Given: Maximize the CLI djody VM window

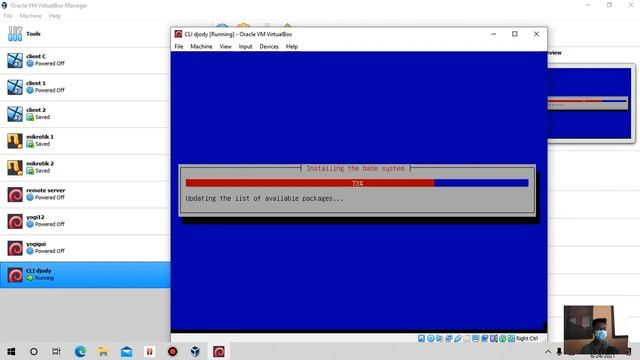Looking at the screenshot, I should point(515,34).
